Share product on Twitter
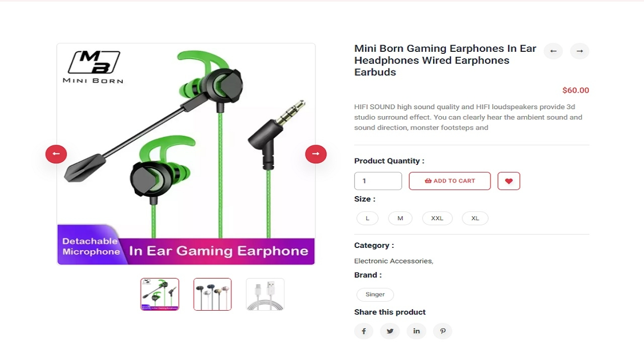Image resolution: width=644 pixels, height=362 pixels. coord(390,331)
